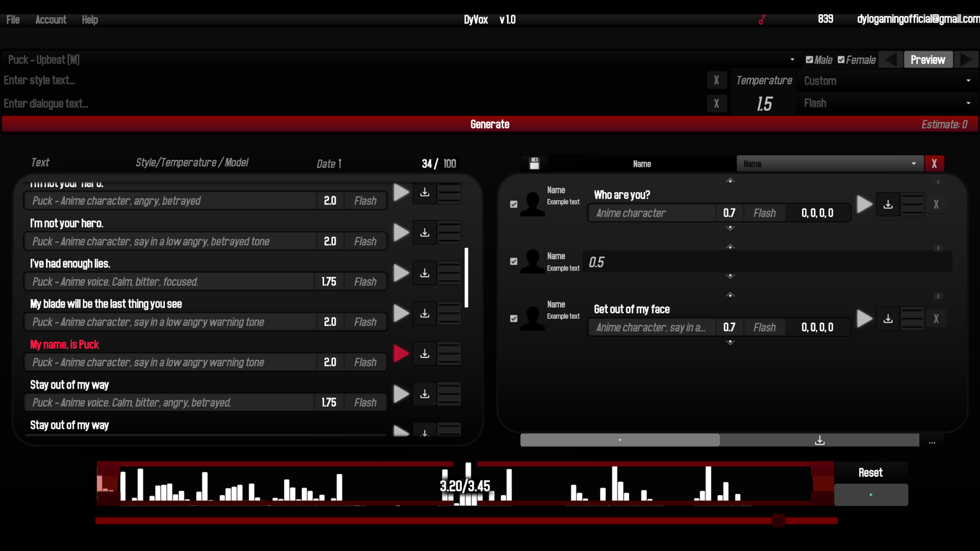Download the "Stay out of my way" 1.75 clip
This screenshot has height=551, width=980.
coord(425,394)
